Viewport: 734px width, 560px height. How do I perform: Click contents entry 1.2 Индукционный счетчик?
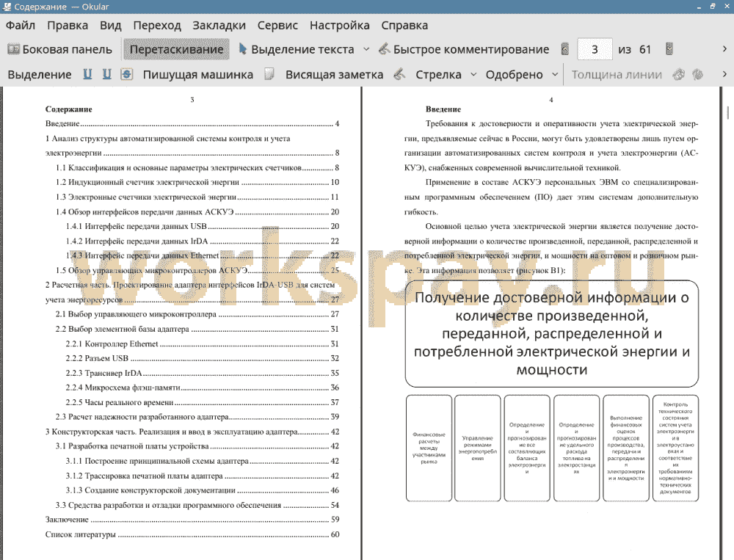click(197, 182)
